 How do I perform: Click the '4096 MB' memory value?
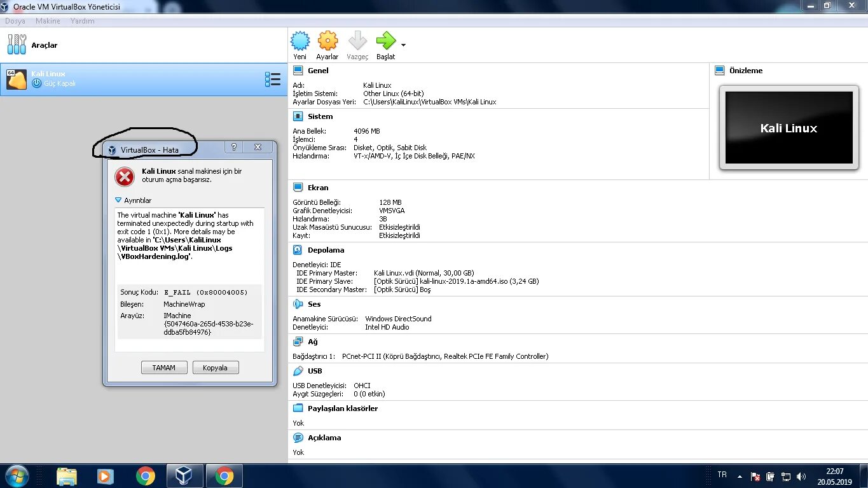[367, 131]
